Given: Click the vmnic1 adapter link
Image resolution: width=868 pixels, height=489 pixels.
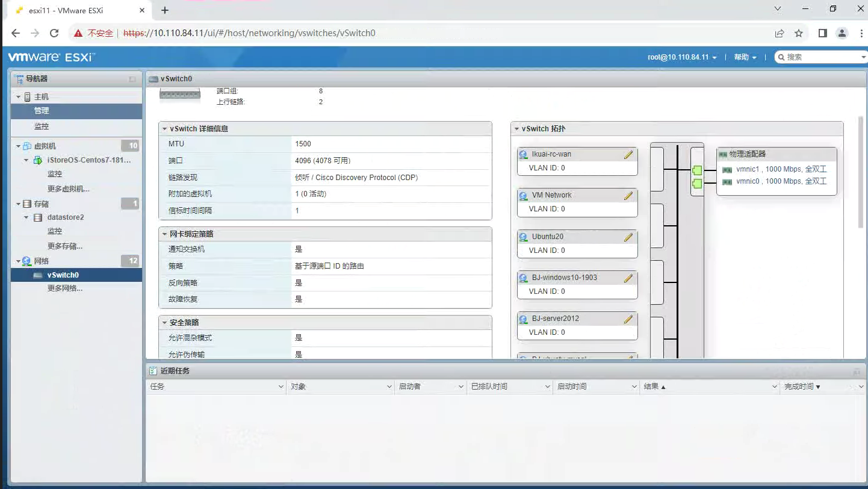Looking at the screenshot, I should pyautogui.click(x=781, y=170).
